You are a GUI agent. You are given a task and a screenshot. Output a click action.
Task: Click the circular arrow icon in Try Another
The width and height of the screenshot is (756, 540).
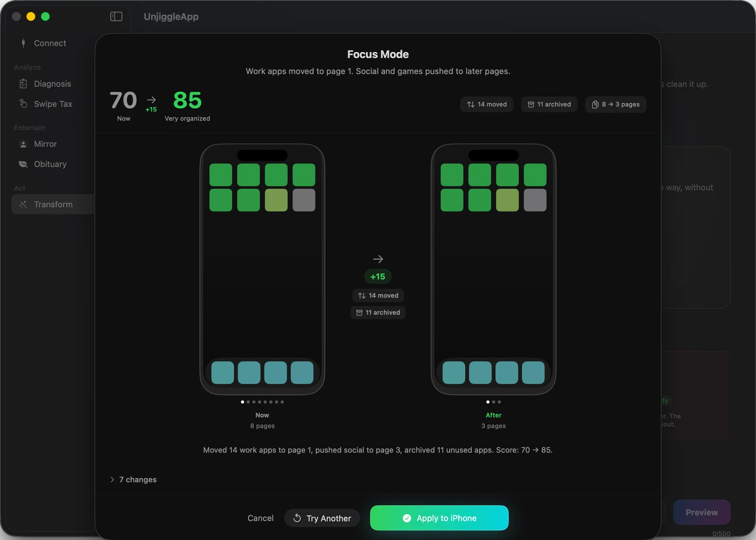coord(297,518)
